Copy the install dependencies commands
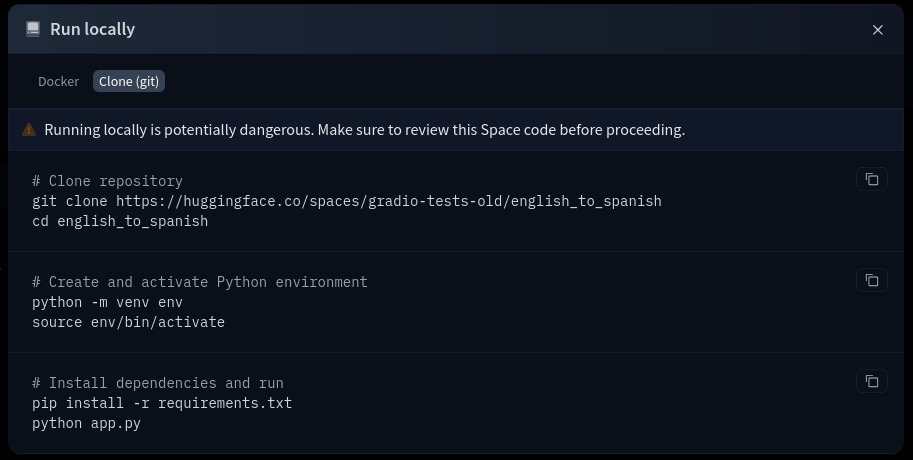The height and width of the screenshot is (460, 913). 872,382
